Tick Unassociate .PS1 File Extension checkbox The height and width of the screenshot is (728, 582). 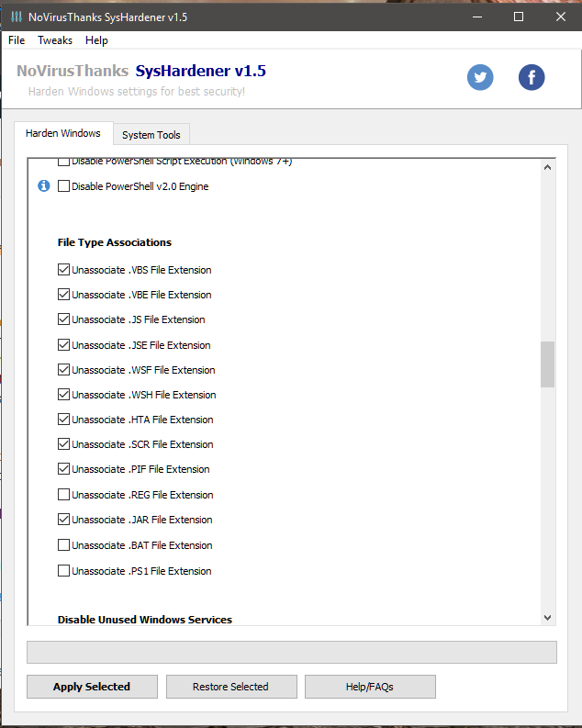(63, 571)
